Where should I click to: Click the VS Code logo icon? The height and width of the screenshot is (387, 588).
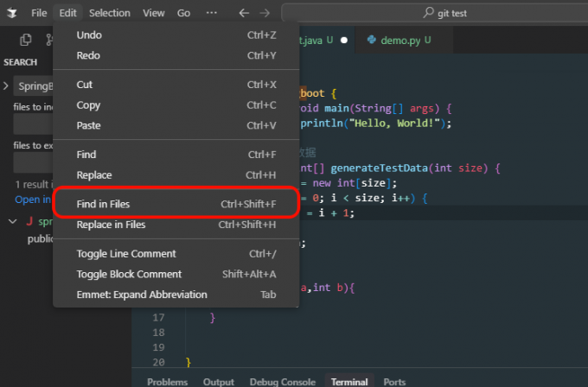point(13,13)
